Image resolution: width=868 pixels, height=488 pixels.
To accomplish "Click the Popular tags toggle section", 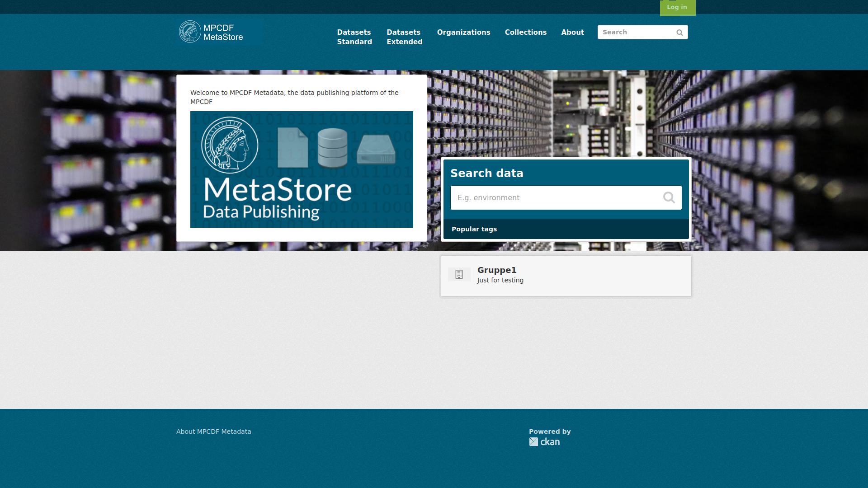I will 474,229.
